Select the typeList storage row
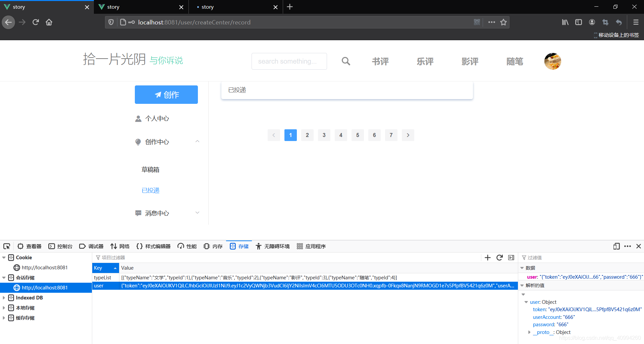Viewport: 644px width, 344px height. click(305, 278)
